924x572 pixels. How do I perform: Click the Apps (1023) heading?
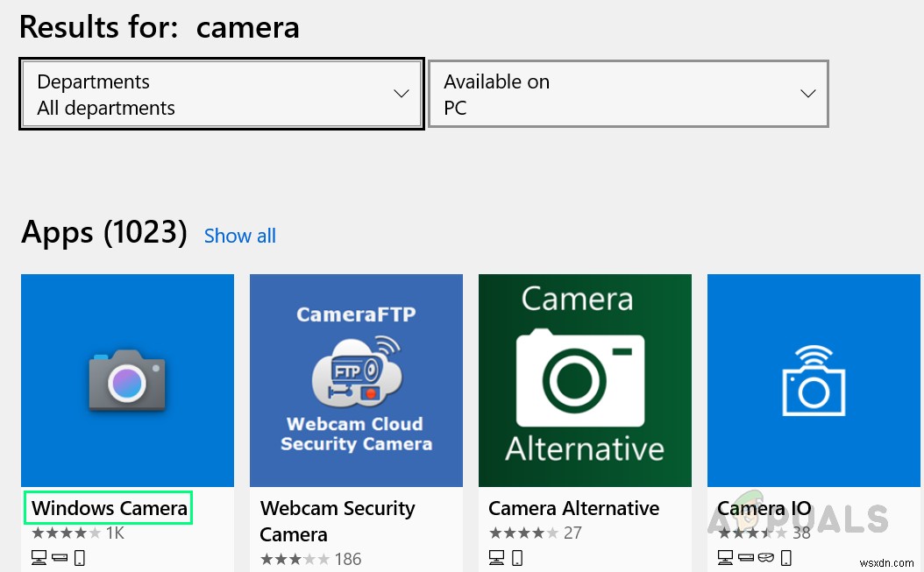pos(103,232)
